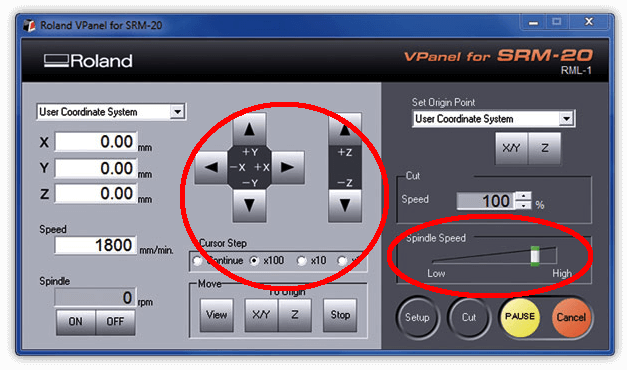627x370 pixels.
Task: Cancel the job with the orange Cancel button
Action: click(x=571, y=318)
